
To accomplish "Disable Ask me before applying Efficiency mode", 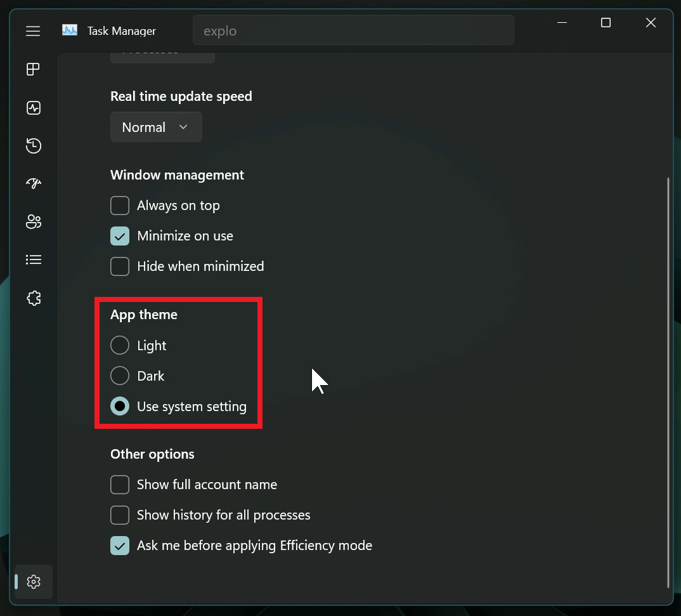I will coord(120,546).
